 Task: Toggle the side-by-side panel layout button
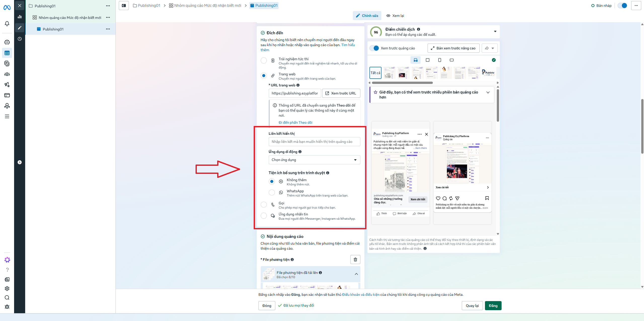[x=124, y=6]
